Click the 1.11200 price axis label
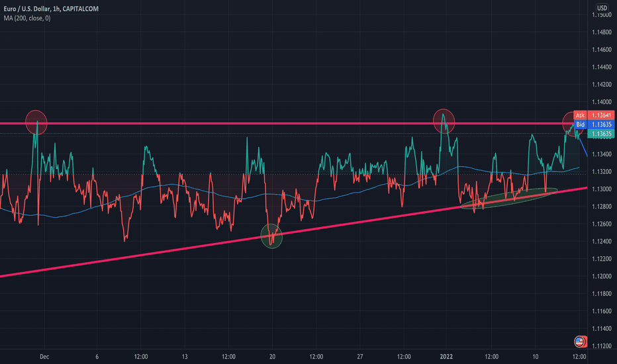The height and width of the screenshot is (364, 617). pyautogui.click(x=602, y=346)
